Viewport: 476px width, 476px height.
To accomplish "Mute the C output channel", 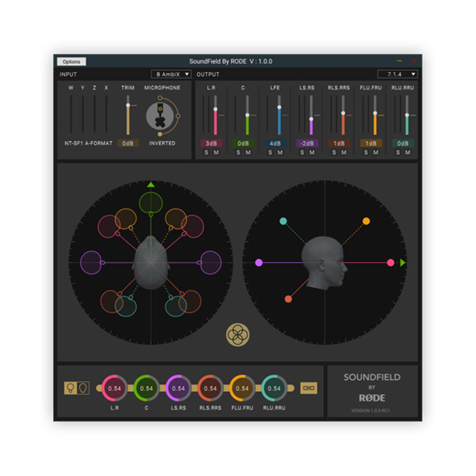I will pyautogui.click(x=247, y=152).
